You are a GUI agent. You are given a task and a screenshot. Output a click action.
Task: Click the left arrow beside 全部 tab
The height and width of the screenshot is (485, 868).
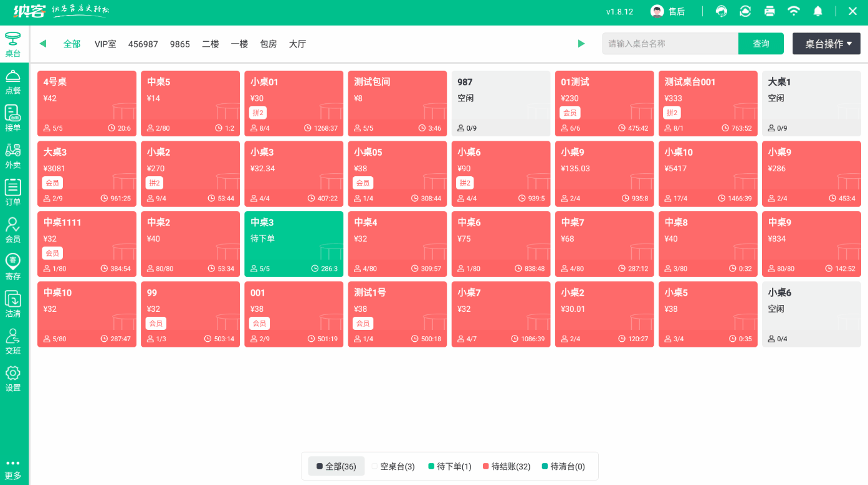[42, 44]
